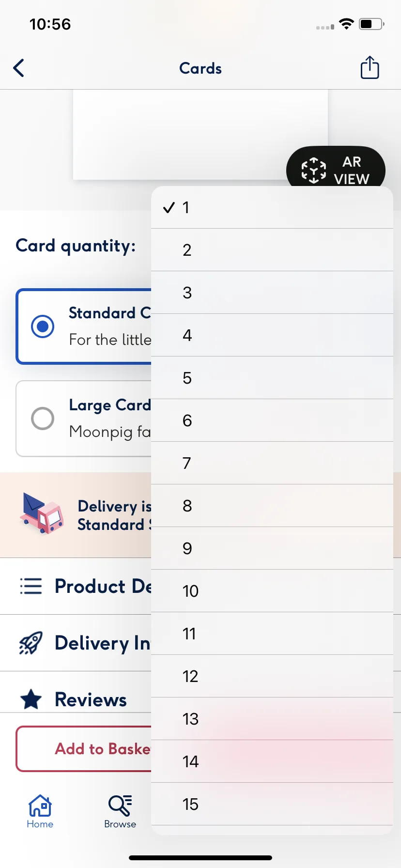Tap the Product Details list icon
401x868 pixels.
[31, 586]
